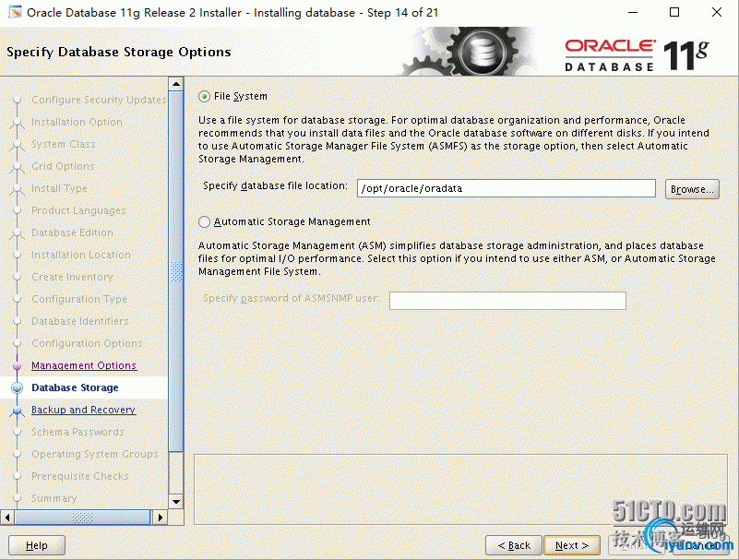Viewport: 739px width, 560px height.
Task: Click the ASMSNMP user password field
Action: (507, 300)
